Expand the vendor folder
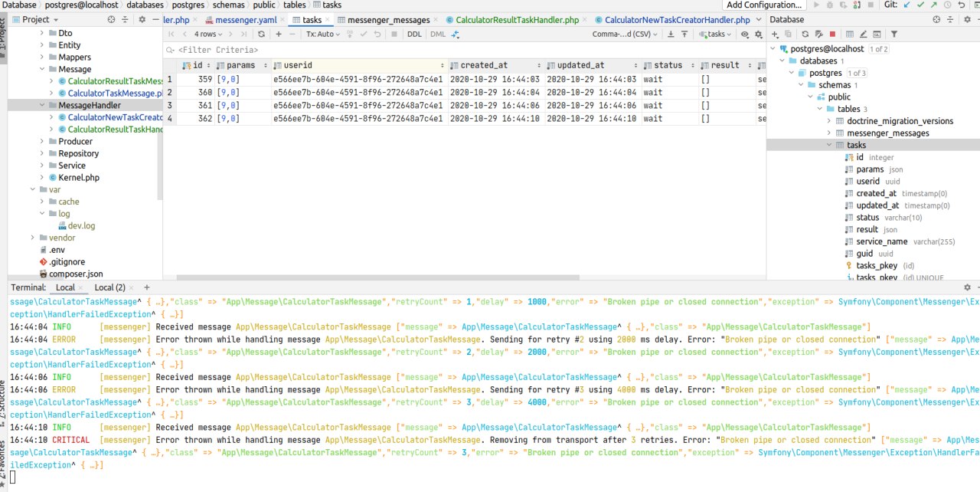Image resolution: width=980 pixels, height=492 pixels. (x=32, y=238)
